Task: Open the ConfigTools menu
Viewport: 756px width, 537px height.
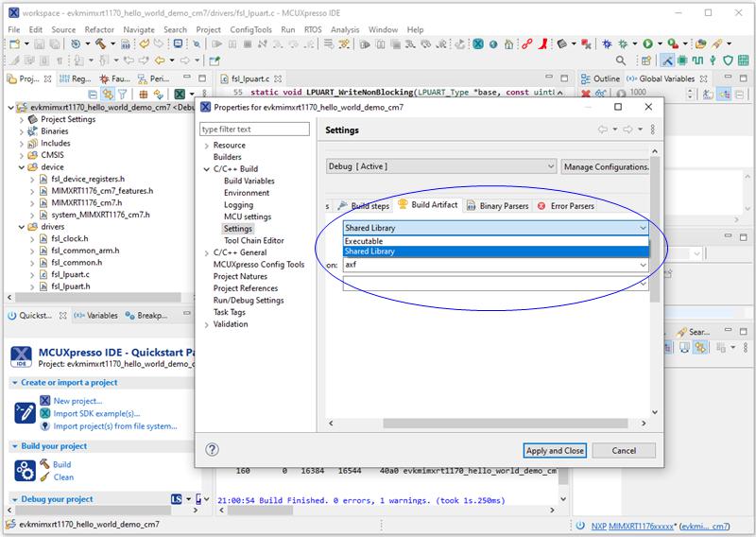Action: point(250,30)
